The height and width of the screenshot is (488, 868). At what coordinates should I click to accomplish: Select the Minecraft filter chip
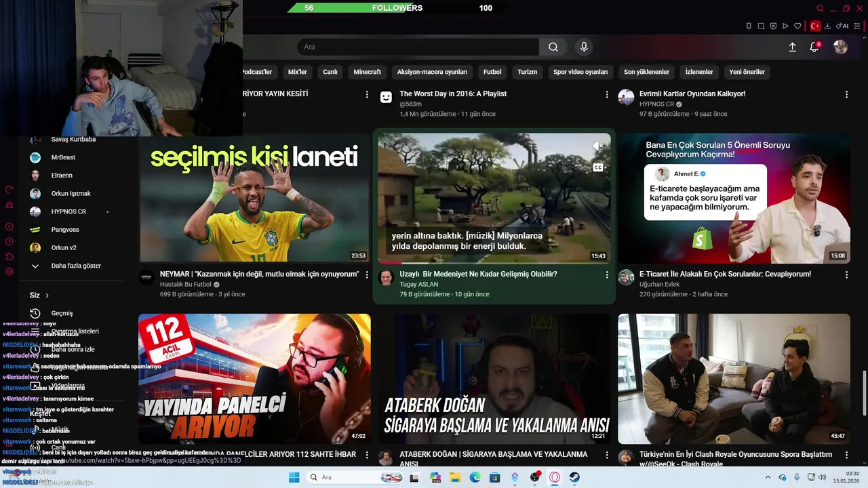coord(367,72)
